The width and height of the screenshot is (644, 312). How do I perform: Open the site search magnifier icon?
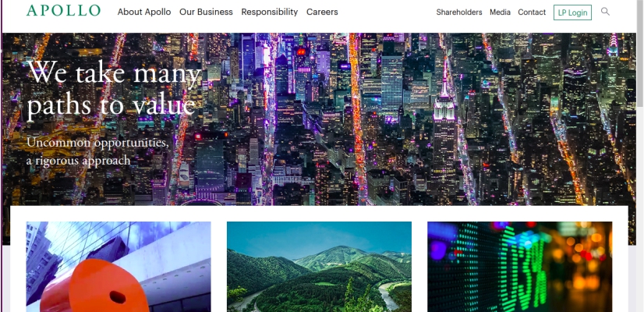[605, 12]
